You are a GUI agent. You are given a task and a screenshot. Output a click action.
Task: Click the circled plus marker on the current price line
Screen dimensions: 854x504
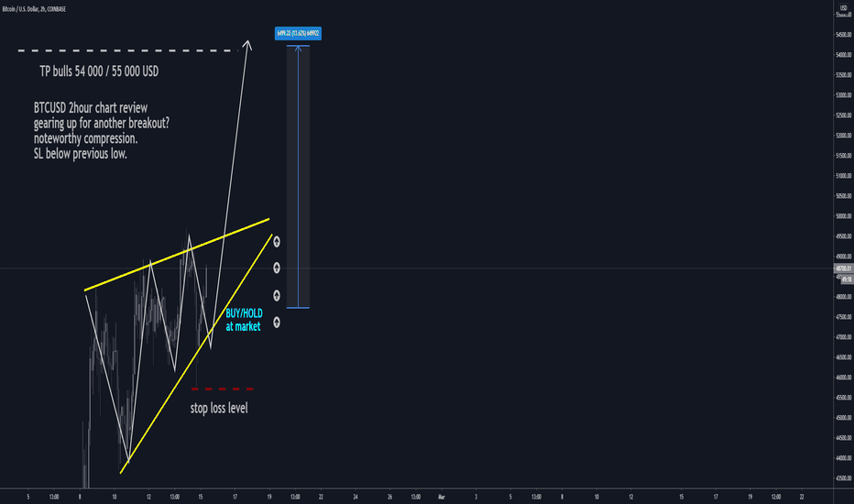(x=277, y=268)
